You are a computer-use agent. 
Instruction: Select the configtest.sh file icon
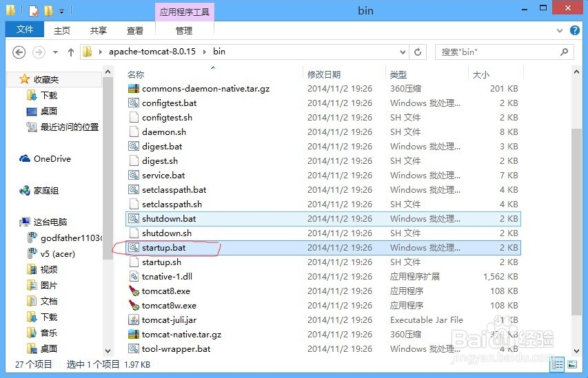click(134, 118)
